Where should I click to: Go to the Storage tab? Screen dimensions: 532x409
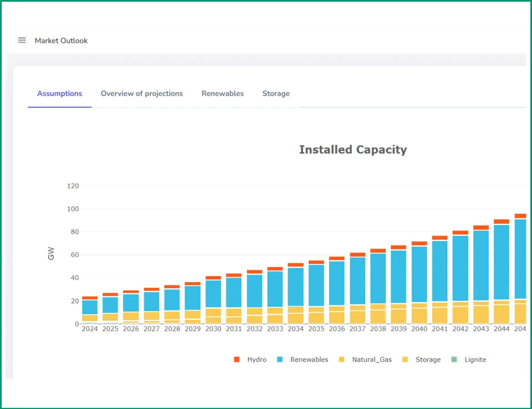tap(275, 94)
